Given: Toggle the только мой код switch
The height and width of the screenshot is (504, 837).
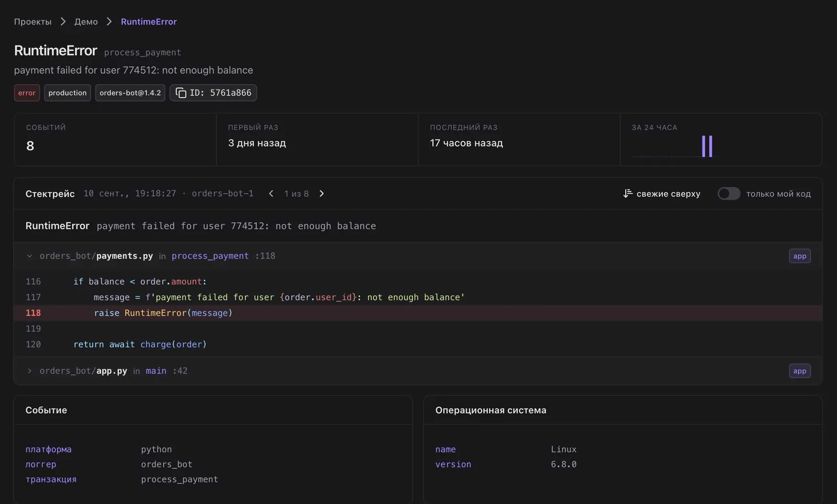Looking at the screenshot, I should [729, 193].
